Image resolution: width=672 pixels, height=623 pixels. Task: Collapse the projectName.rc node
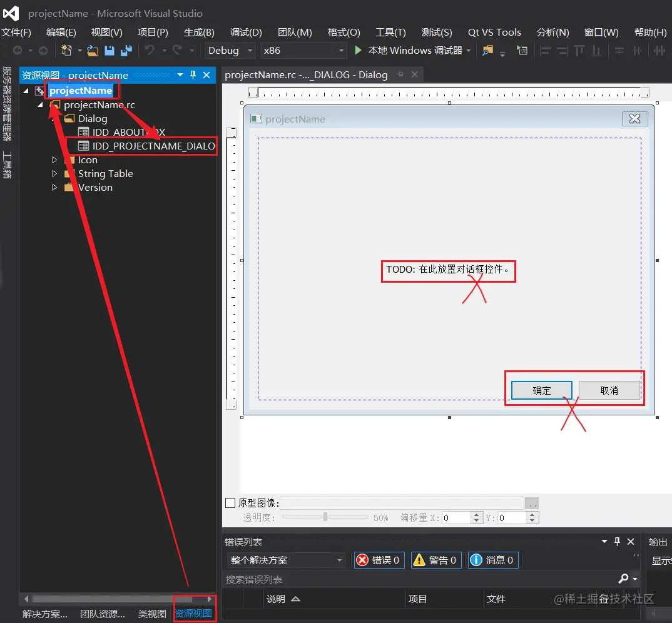click(40, 104)
